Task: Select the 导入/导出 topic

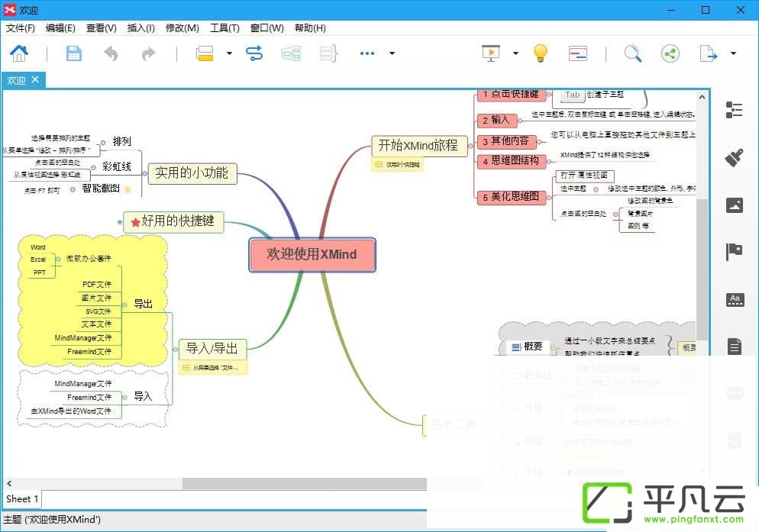Action: (212, 349)
